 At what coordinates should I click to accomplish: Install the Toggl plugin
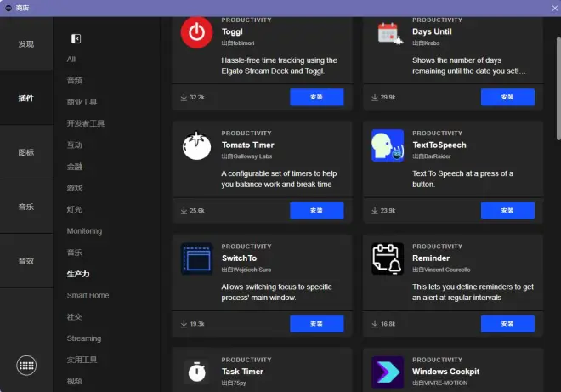pyautogui.click(x=317, y=97)
